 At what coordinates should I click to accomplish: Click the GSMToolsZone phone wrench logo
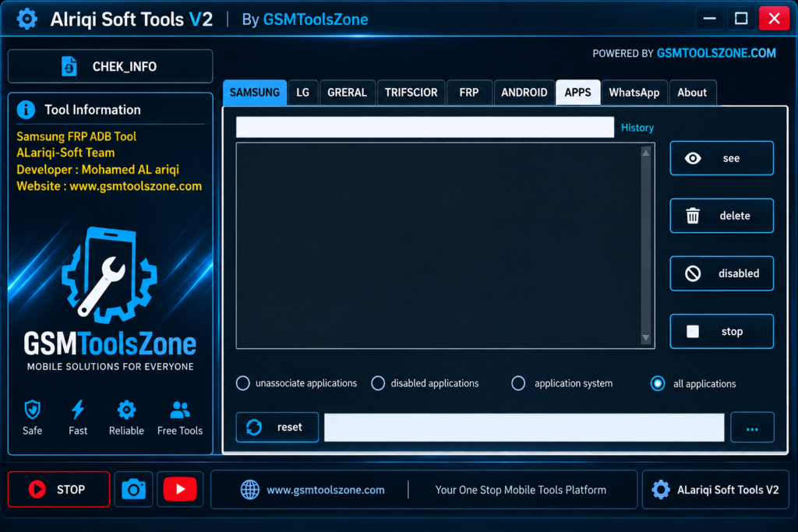[x=109, y=277]
